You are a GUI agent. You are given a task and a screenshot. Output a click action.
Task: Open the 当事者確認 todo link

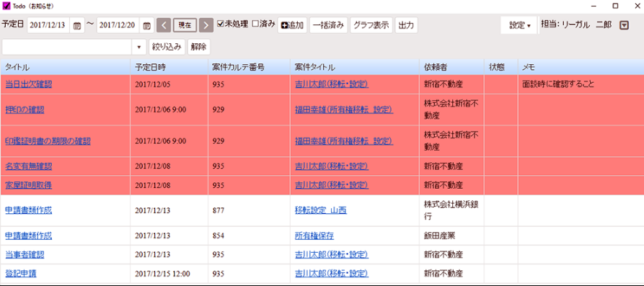point(25,255)
